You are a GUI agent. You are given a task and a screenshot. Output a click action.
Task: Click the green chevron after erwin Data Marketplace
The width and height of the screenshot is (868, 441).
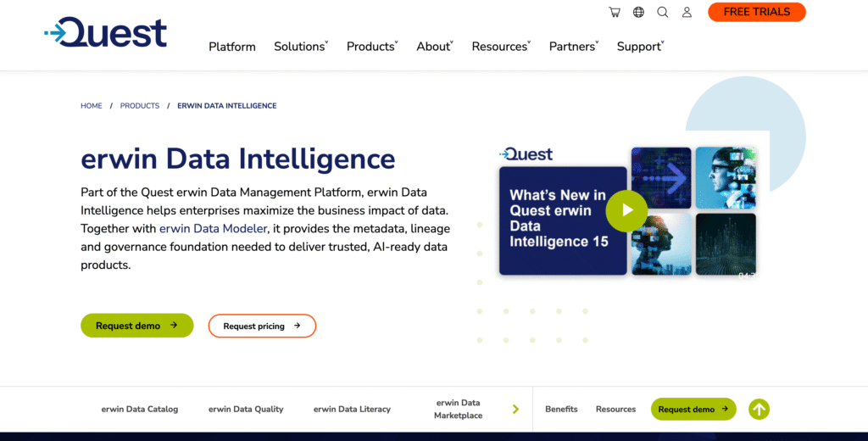click(515, 410)
